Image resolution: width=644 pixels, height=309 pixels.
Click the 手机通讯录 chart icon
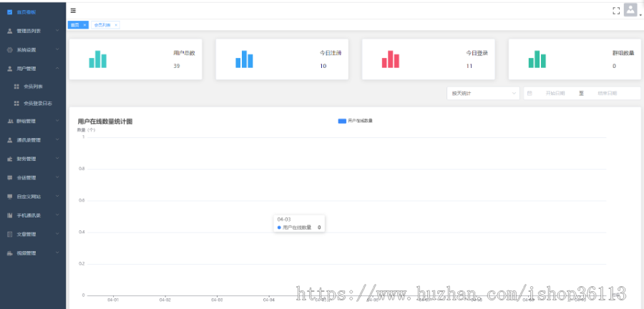point(10,215)
